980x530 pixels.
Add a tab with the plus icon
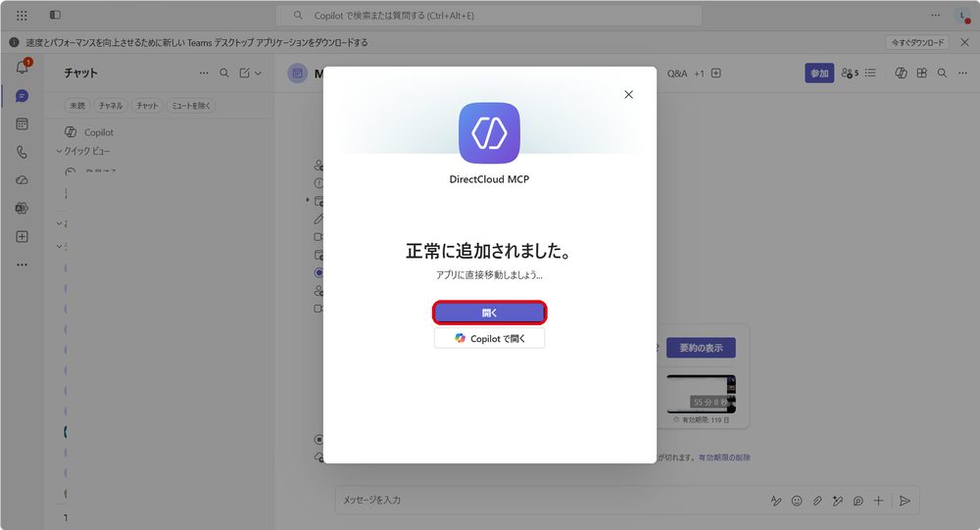[716, 73]
